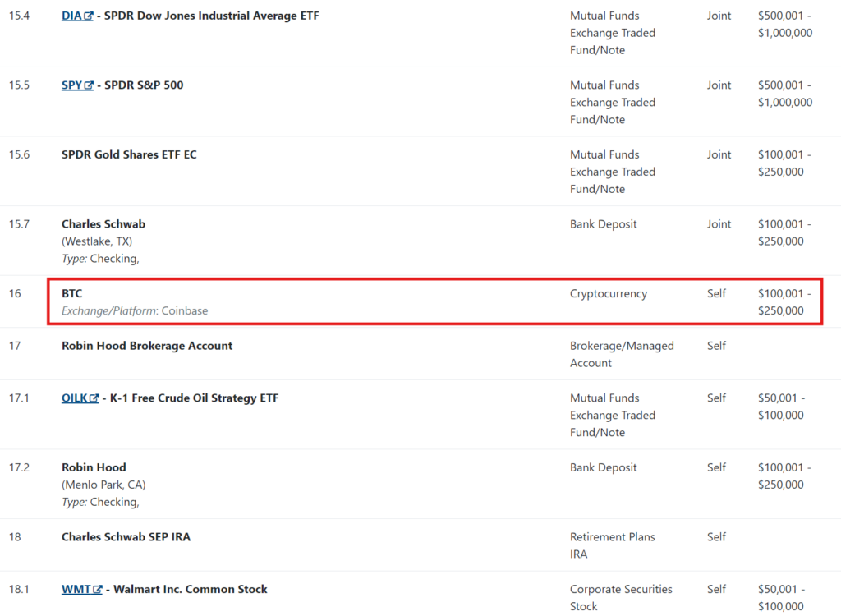Select SPDR Gold Shares ETF EC entry
The width and height of the screenshot is (841, 616).
[x=129, y=154]
